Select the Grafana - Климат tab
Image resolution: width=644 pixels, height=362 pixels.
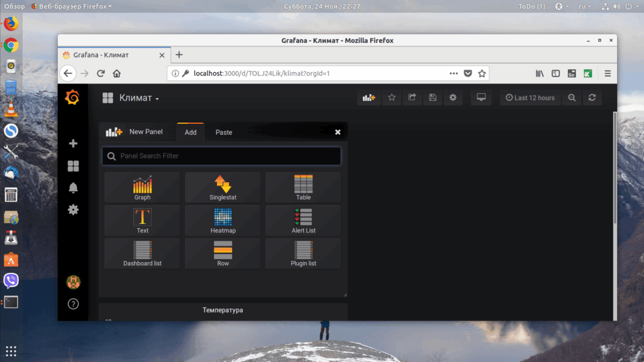click(x=114, y=55)
